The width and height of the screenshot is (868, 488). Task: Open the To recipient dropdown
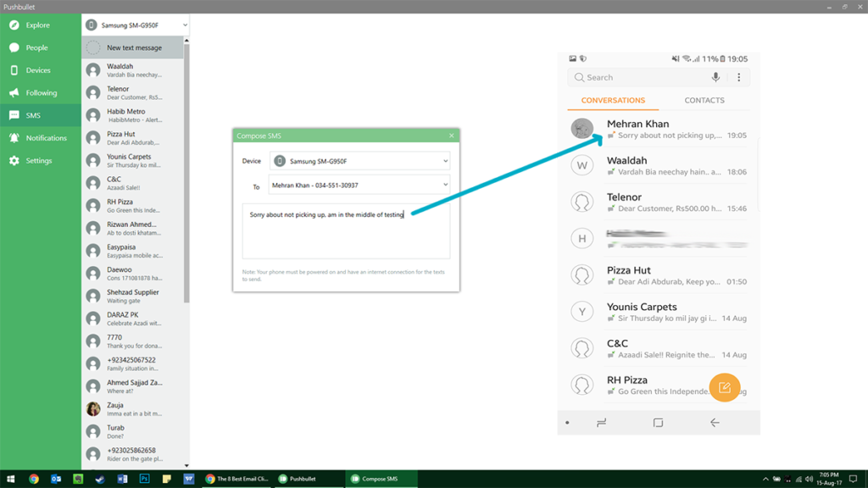(360, 184)
